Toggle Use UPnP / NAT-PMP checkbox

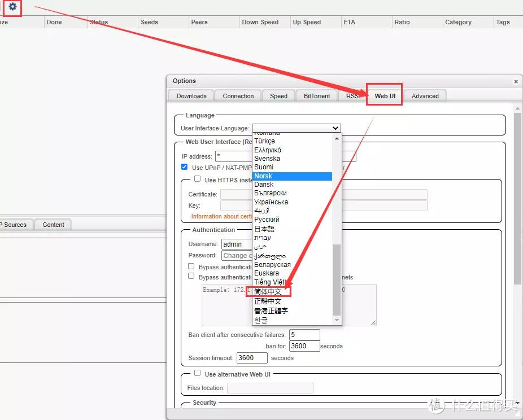[x=185, y=167]
